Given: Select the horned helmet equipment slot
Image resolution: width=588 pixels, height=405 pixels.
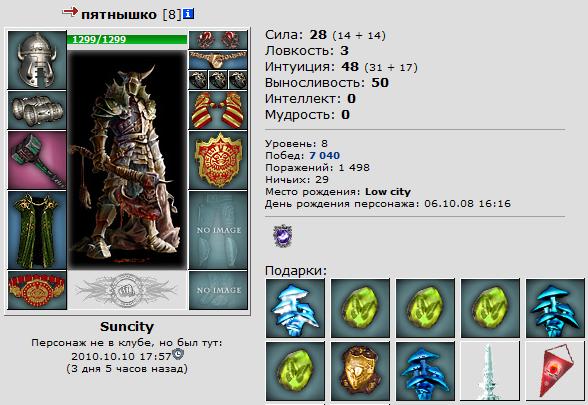Looking at the screenshot, I should [37, 60].
